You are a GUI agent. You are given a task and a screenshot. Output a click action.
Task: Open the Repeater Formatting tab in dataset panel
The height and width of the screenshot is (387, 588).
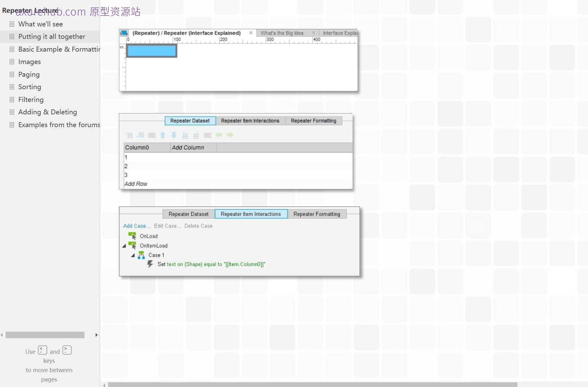coord(313,121)
